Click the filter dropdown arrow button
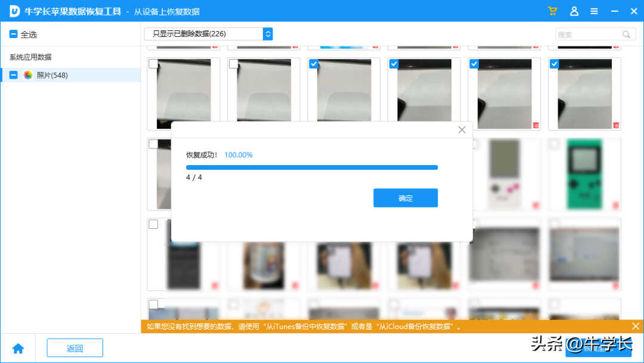 click(268, 33)
